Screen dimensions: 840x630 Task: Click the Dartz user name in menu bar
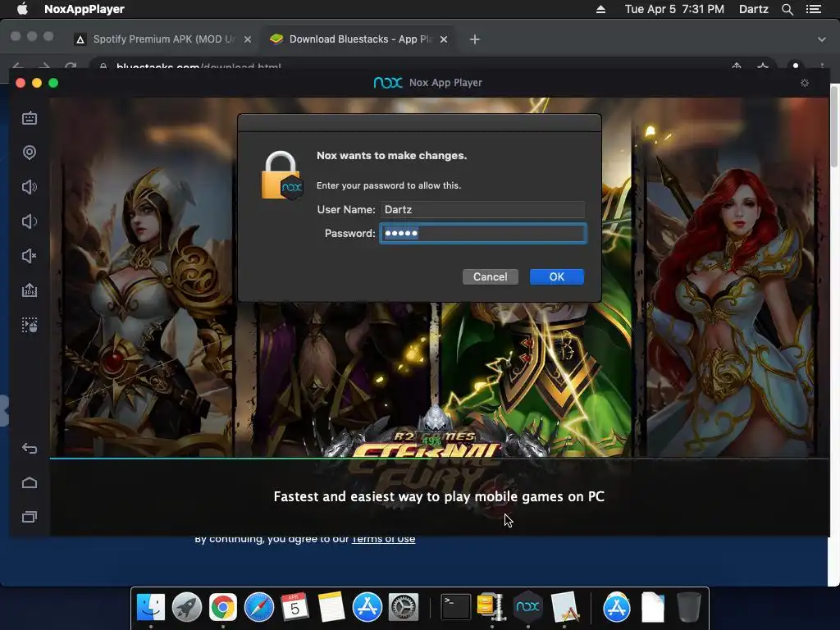pos(754,9)
